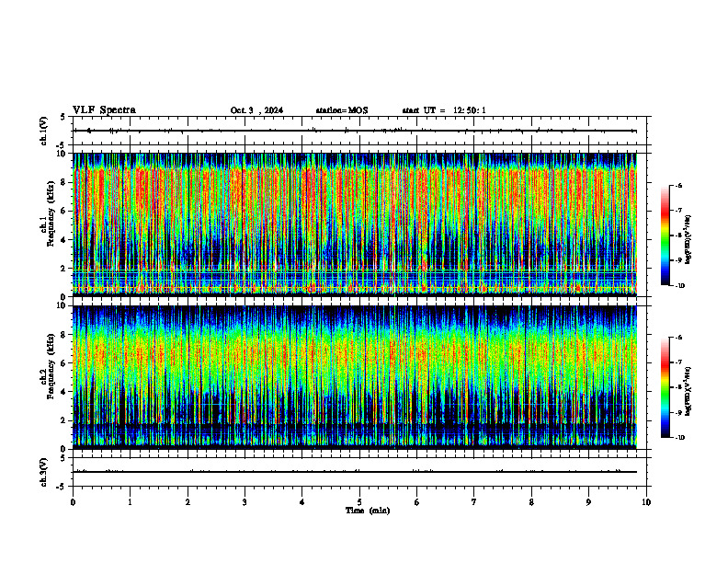Click time axis tick label "8"

(x=531, y=502)
